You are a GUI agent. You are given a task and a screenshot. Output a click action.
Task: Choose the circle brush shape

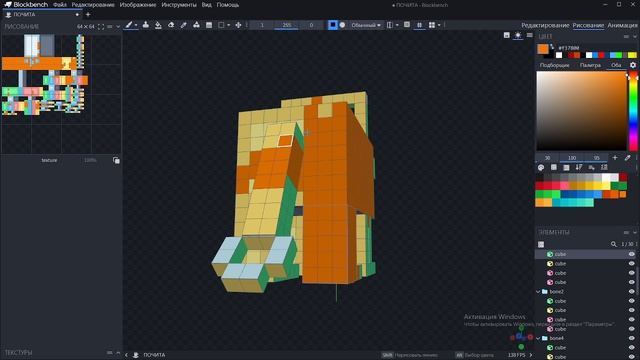(x=342, y=25)
